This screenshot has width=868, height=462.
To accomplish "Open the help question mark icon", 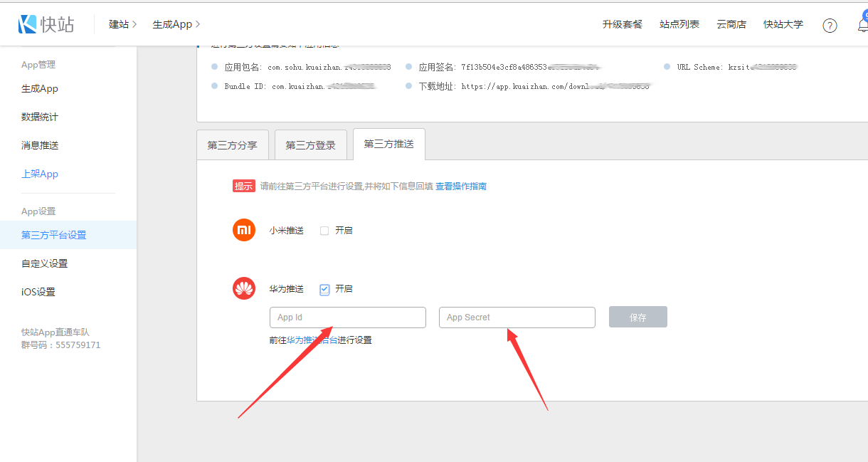I will (830, 25).
